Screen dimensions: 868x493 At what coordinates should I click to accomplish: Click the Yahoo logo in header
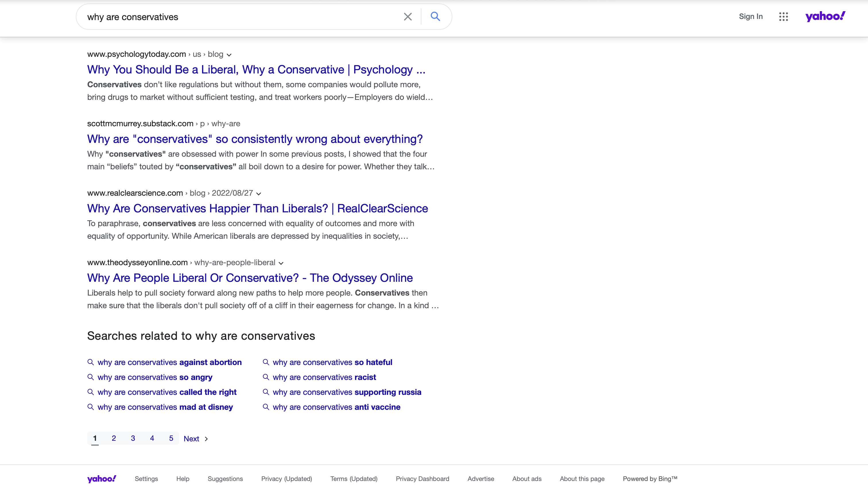825,16
